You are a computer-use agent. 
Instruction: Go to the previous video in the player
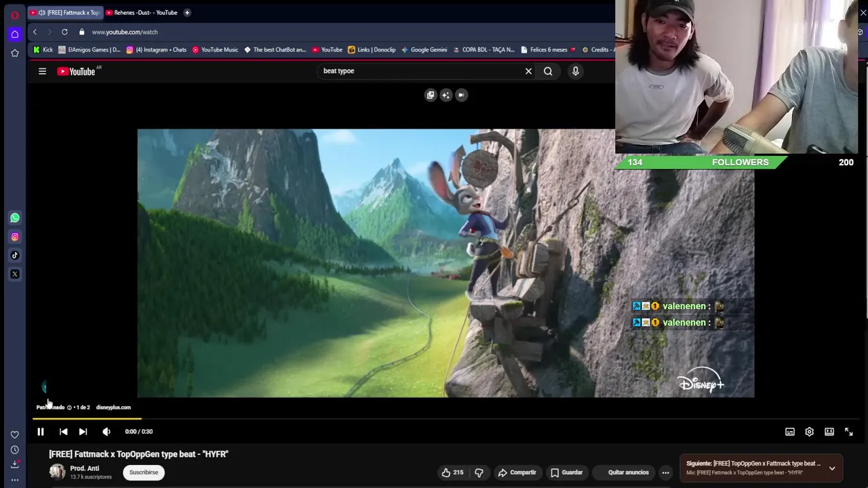tap(63, 432)
